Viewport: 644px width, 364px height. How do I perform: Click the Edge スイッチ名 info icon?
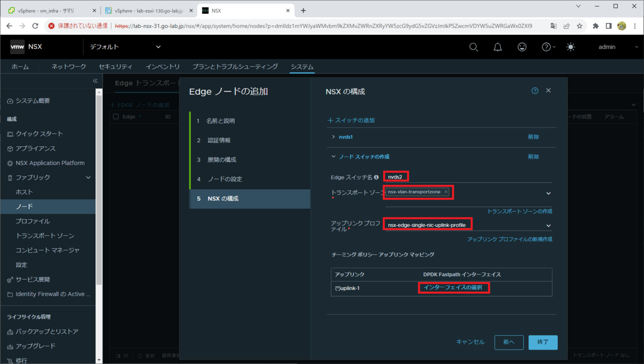click(376, 177)
